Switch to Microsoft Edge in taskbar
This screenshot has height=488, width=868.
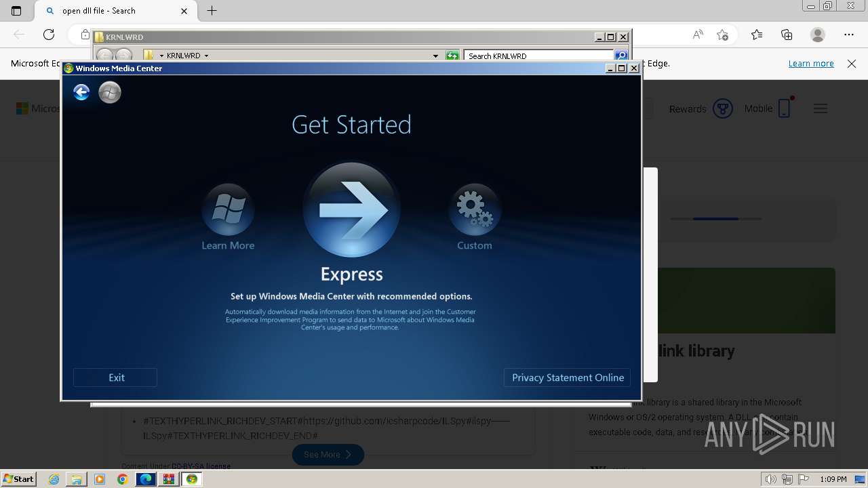click(146, 479)
